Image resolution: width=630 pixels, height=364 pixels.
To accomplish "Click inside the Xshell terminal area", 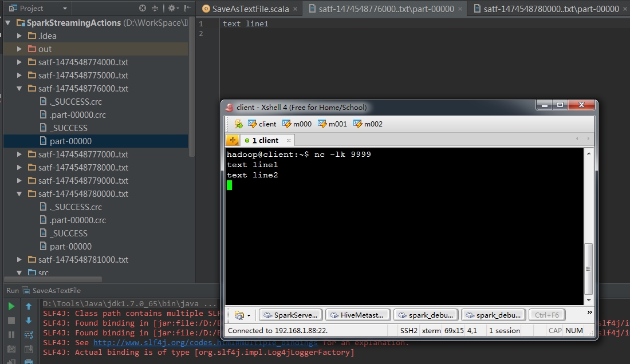I will tap(404, 227).
